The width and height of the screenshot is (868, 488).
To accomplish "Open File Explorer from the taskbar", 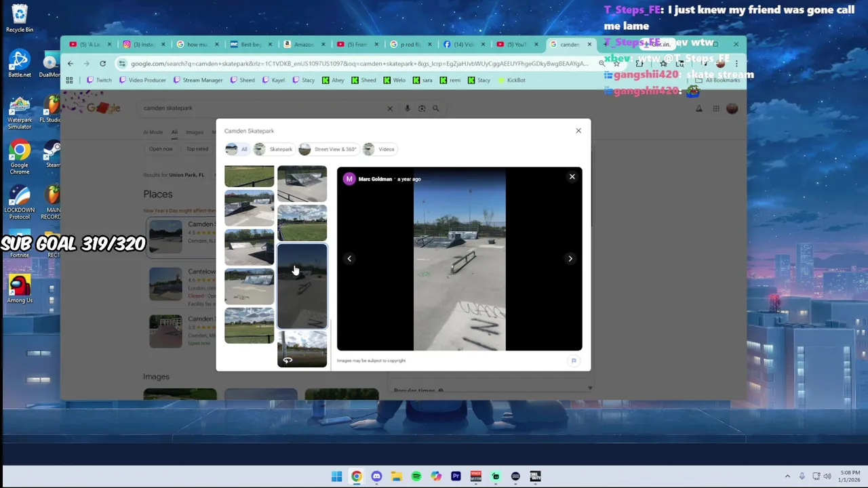I will click(396, 476).
